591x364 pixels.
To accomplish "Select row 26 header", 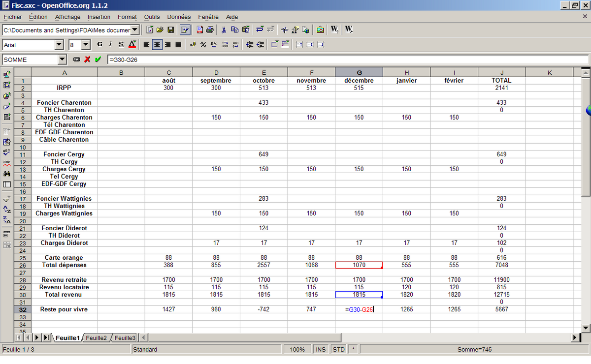I will pyautogui.click(x=22, y=265).
